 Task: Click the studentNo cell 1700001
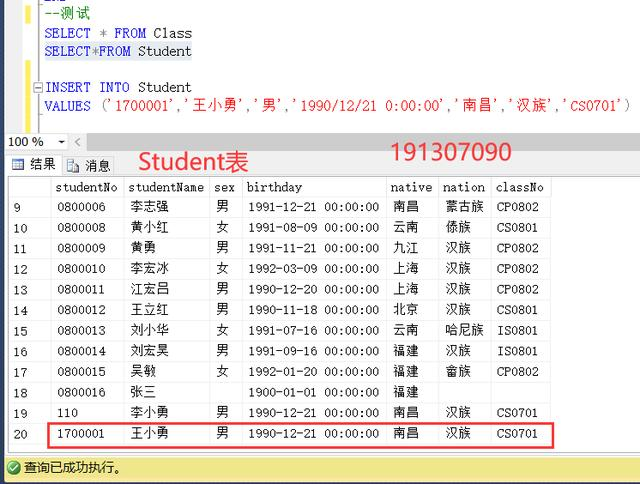[87, 434]
